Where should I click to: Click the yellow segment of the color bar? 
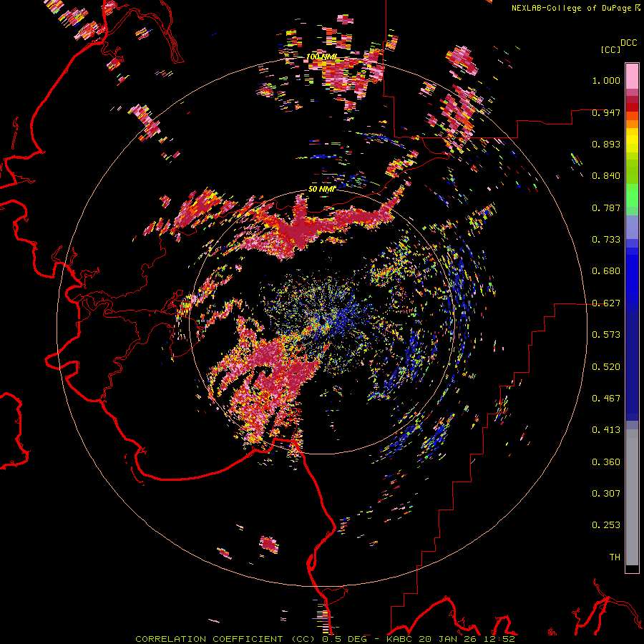point(632,141)
